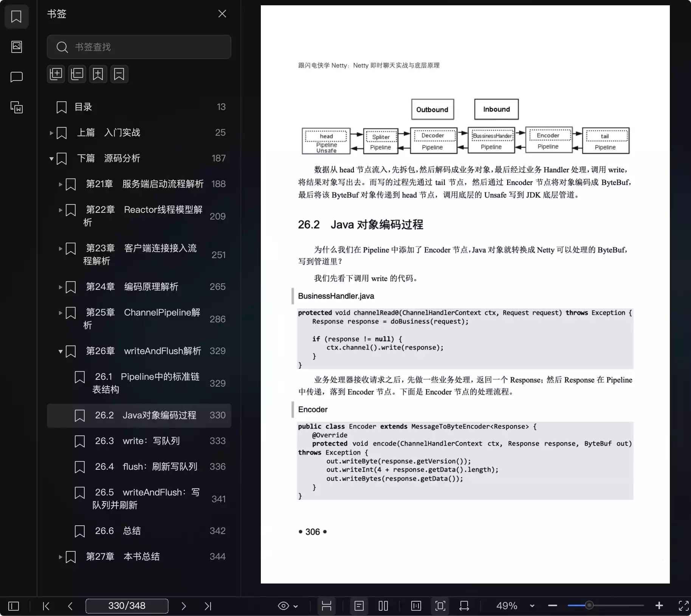Viewport: 691px width, 616px height.
Task: Toggle single-page view layout
Action: 359,606
